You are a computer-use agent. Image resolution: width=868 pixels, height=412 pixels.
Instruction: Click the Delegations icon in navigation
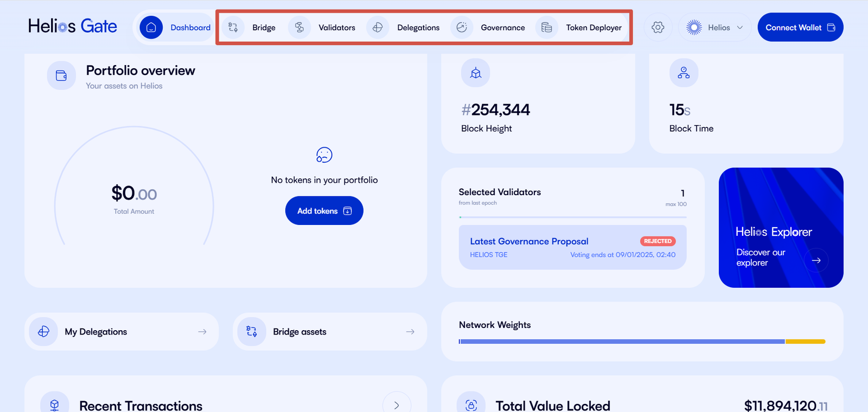(378, 28)
